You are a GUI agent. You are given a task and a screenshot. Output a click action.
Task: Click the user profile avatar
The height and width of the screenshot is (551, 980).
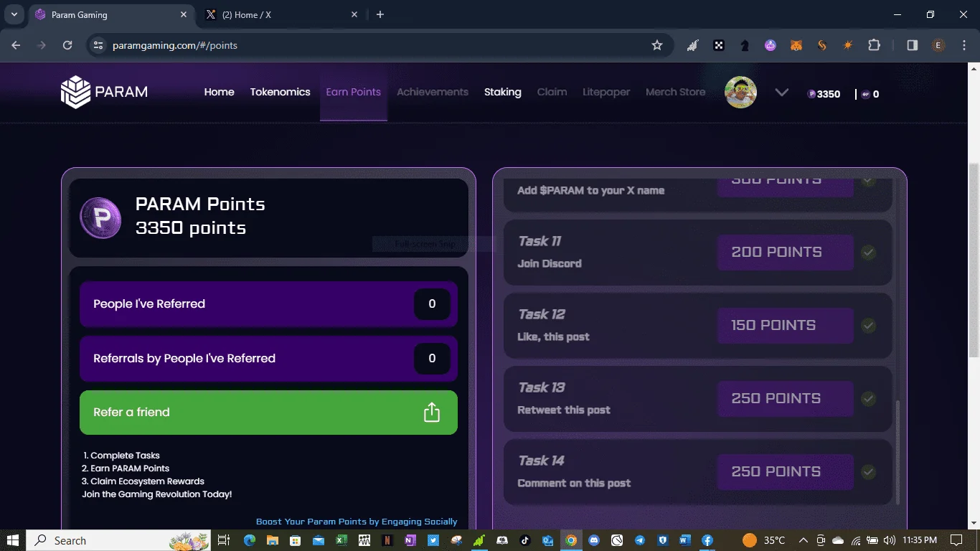tap(741, 93)
